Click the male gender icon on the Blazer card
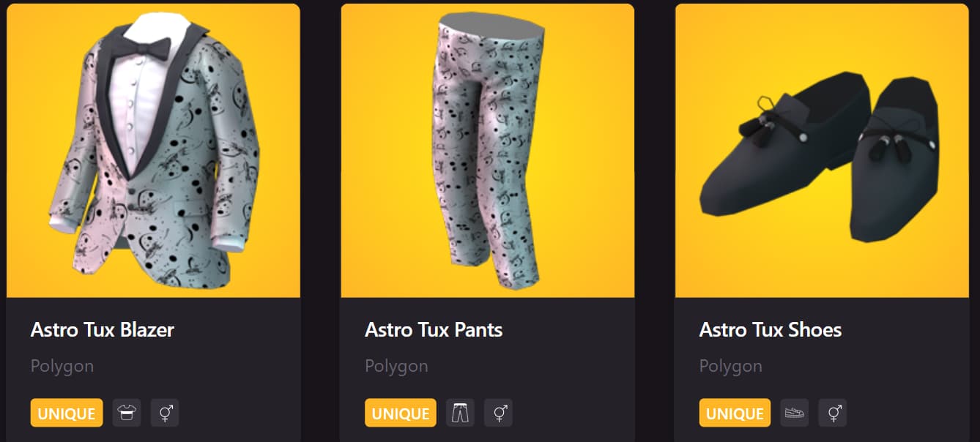980x442 pixels. click(x=165, y=413)
